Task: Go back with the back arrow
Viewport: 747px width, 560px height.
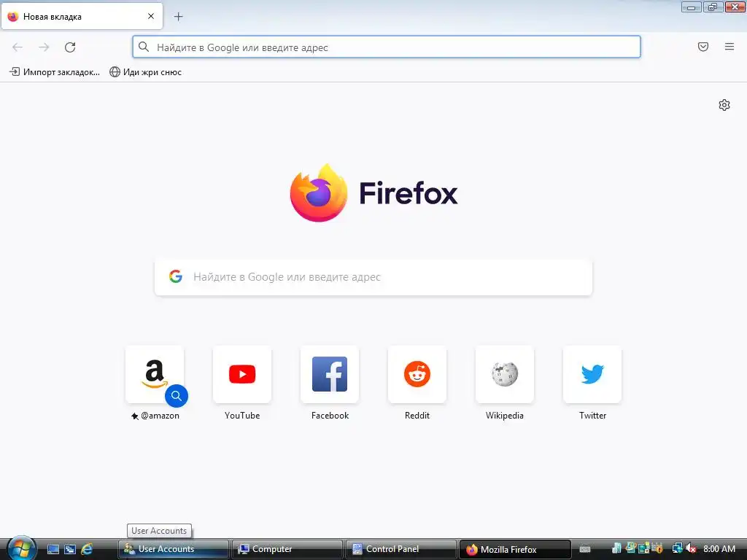Action: (18, 47)
